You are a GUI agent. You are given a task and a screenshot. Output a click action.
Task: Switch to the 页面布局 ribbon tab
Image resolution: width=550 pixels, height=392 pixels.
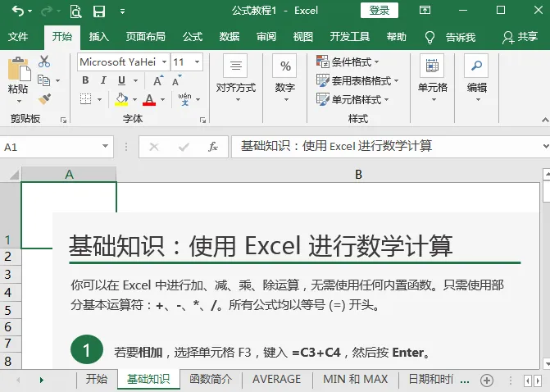click(x=145, y=37)
